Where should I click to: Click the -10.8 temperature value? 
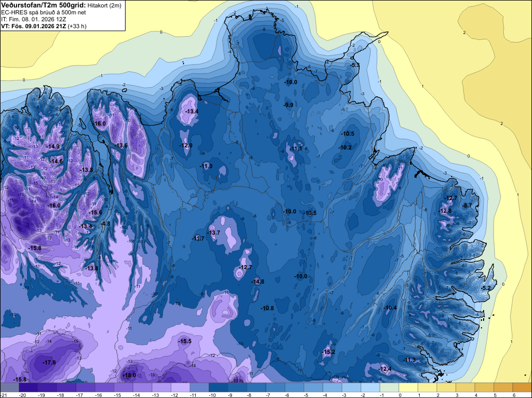(x=268, y=308)
